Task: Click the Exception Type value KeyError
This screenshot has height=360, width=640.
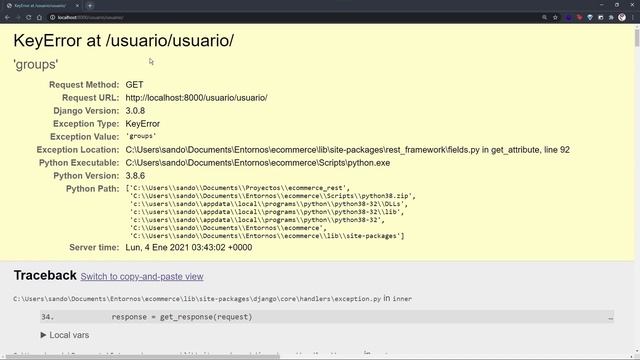Action: point(142,124)
